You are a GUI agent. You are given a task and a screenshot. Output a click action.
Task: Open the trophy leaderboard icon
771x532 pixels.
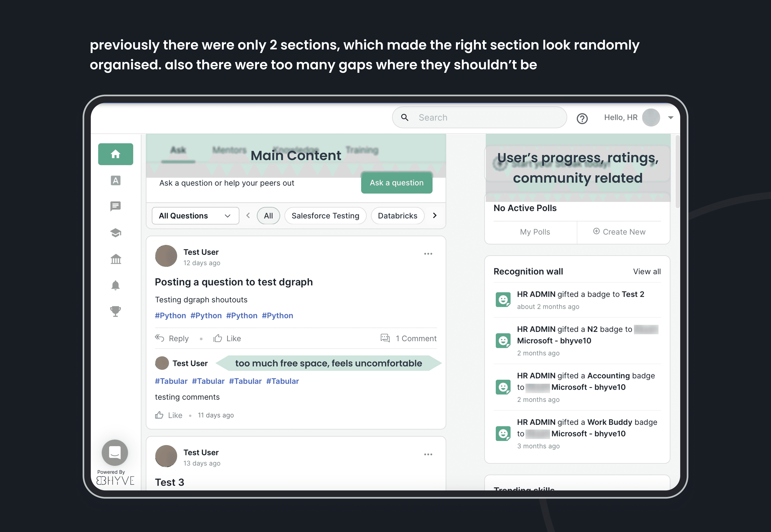(115, 311)
